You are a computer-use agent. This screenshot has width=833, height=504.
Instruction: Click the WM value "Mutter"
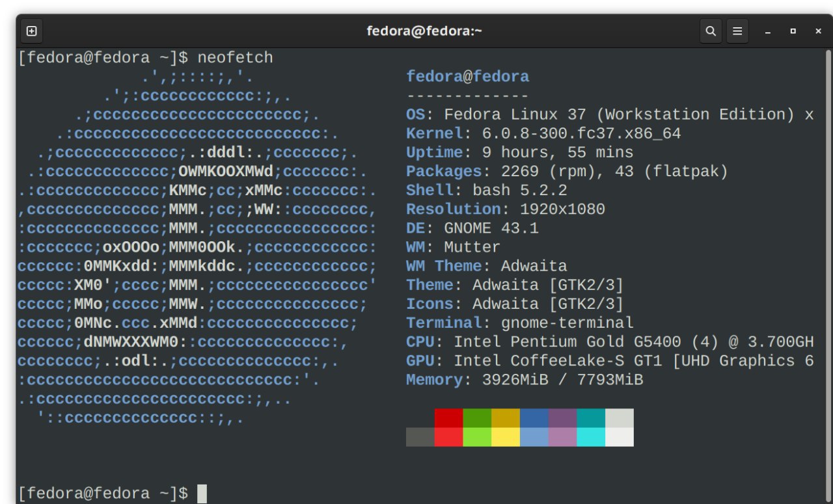[472, 248]
